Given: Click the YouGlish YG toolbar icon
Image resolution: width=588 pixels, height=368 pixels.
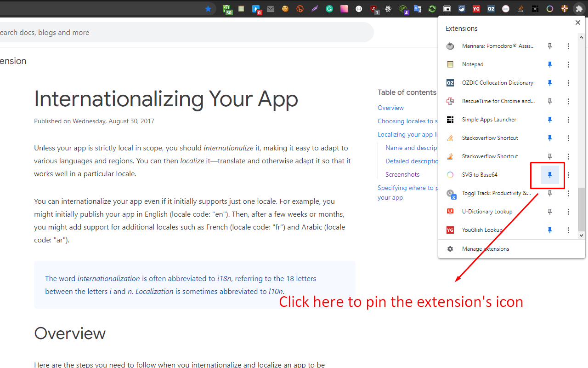Looking at the screenshot, I should [476, 9].
